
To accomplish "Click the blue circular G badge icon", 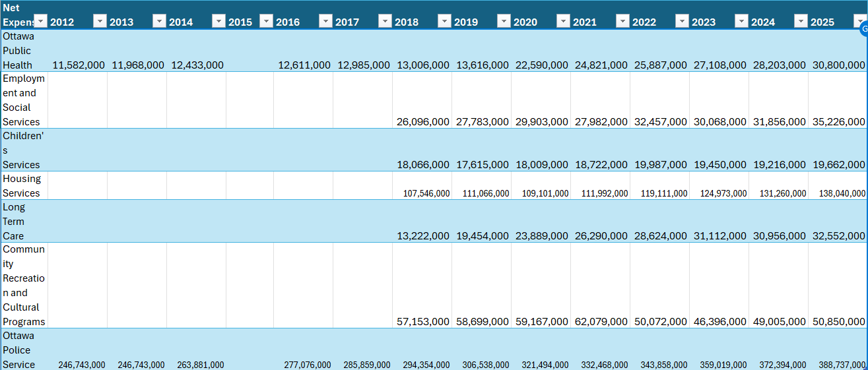I will click(863, 30).
